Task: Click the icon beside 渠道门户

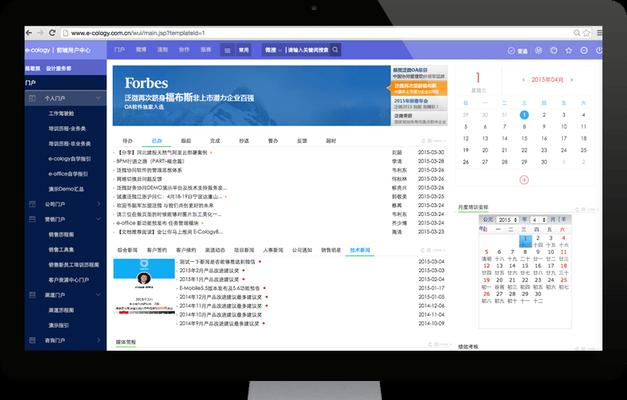Action: coord(32,295)
